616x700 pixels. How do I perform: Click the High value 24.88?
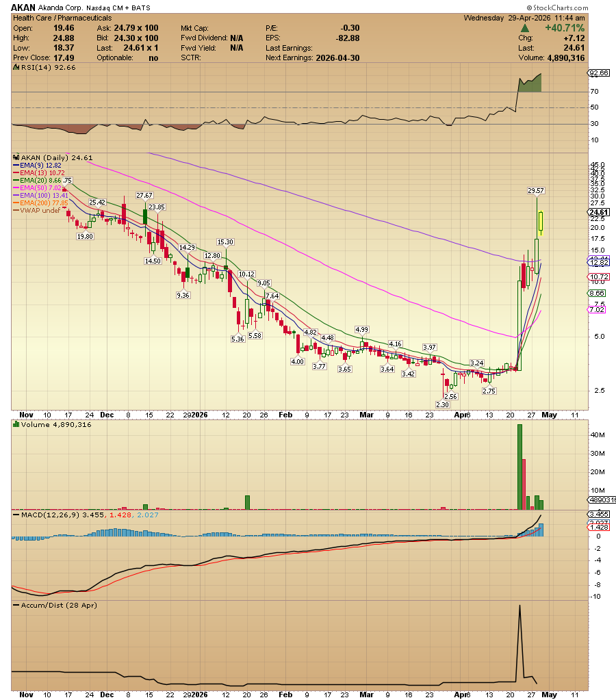[x=64, y=38]
